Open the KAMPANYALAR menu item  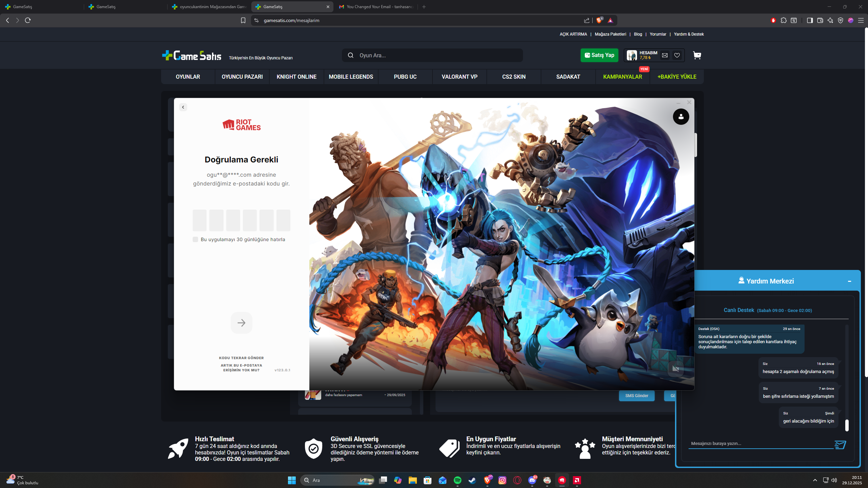622,77
